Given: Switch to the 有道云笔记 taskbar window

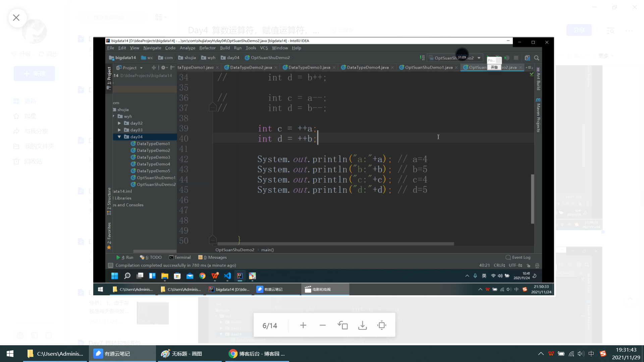Looking at the screenshot, I should pyautogui.click(x=117, y=354).
